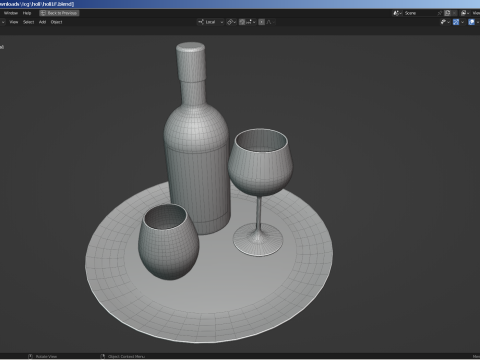Open the viewport View menu
480x360 pixels.
(x=14, y=22)
